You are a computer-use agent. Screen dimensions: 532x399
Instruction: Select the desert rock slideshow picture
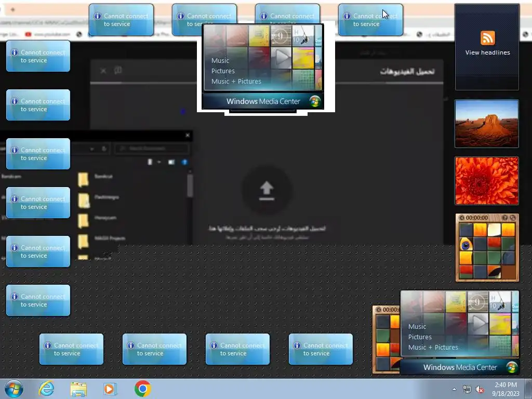coord(486,124)
